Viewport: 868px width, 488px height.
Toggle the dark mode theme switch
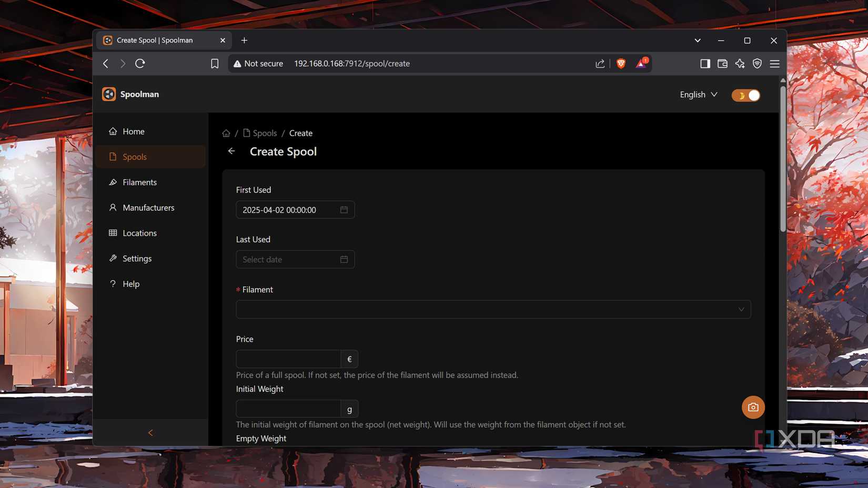point(745,95)
